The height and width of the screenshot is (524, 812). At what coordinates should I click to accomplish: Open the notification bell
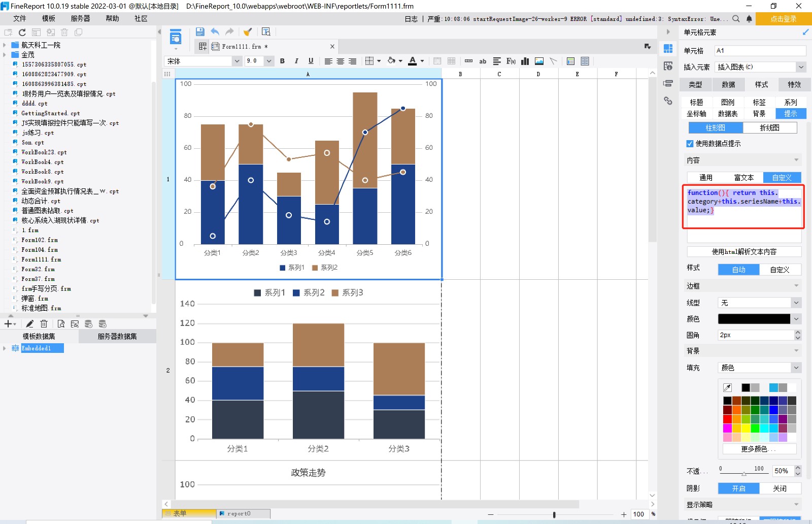pos(749,19)
